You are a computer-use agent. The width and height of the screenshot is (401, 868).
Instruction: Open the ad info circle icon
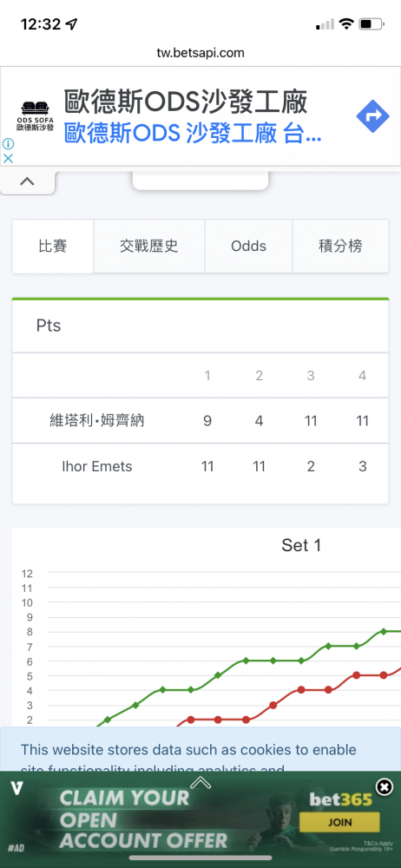point(8,144)
